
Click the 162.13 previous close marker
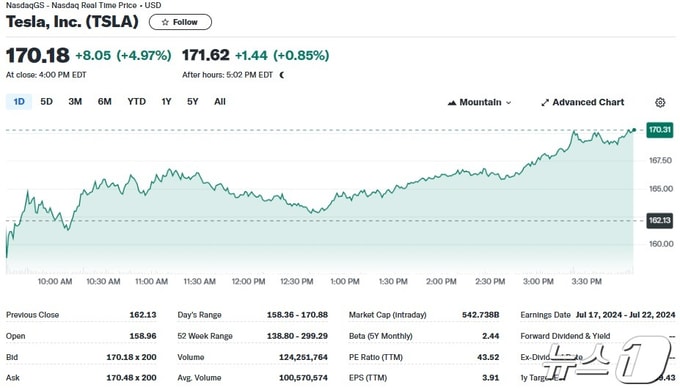[x=660, y=220]
